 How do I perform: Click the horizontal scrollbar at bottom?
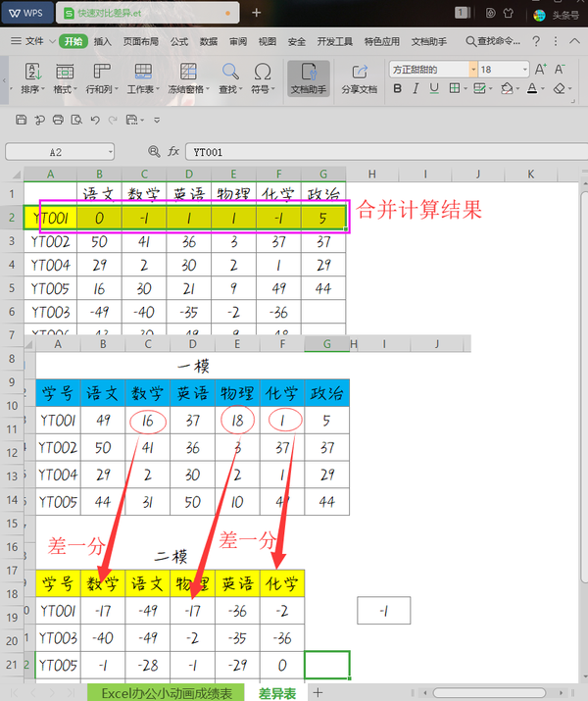[490, 693]
